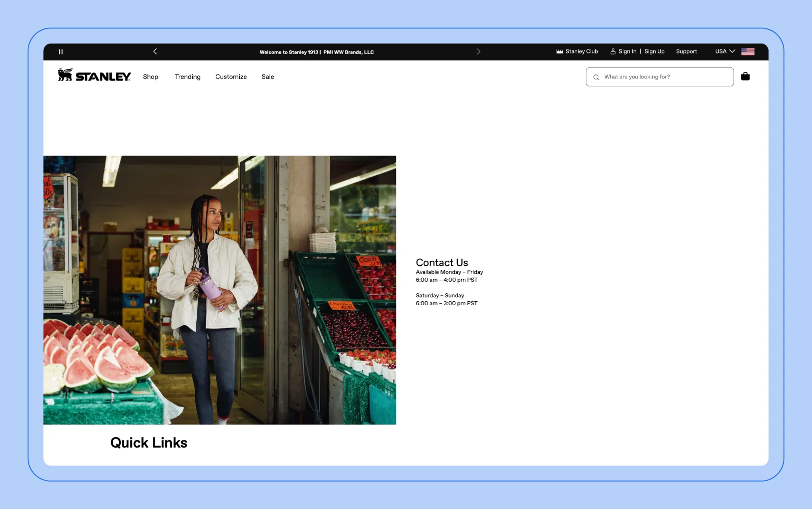The image size is (812, 509).
Task: Open the Shop menu
Action: point(150,77)
